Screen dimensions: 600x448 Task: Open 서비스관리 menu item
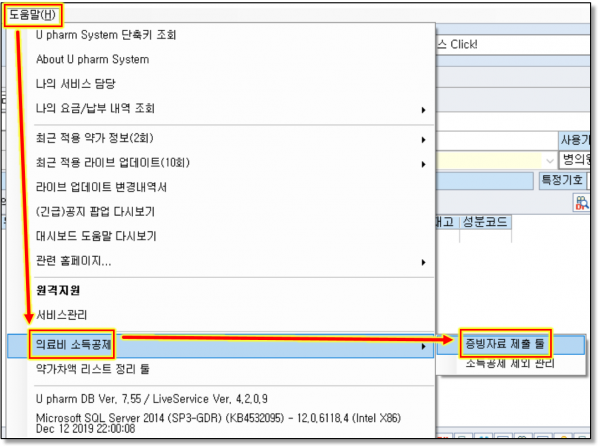click(x=60, y=314)
